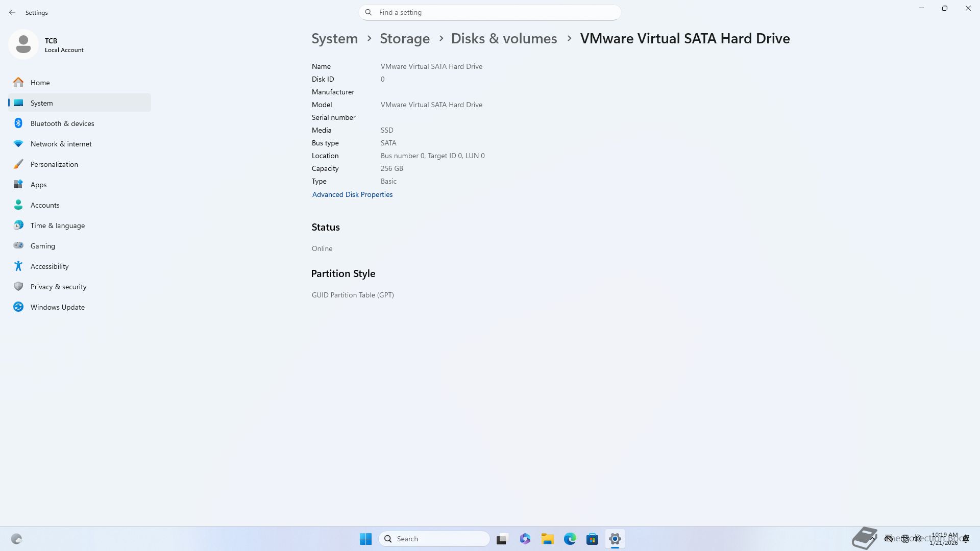980x551 pixels.
Task: Select the Network & internet icon
Action: (x=18, y=144)
